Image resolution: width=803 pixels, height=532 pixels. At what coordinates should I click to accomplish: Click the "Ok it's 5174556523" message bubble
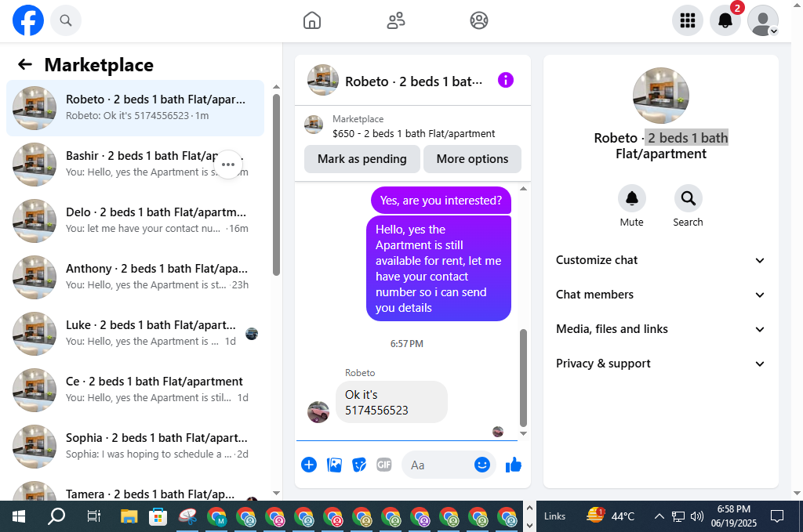(391, 402)
